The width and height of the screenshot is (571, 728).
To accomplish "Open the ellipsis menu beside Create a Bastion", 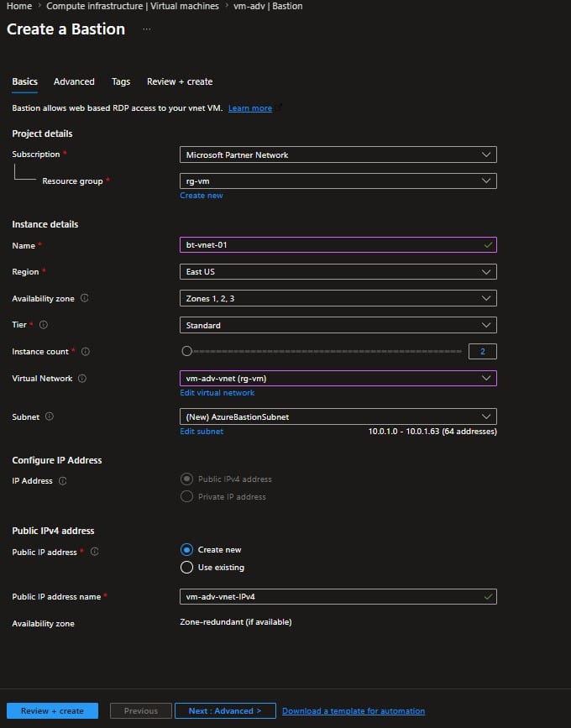I will 146,29.
